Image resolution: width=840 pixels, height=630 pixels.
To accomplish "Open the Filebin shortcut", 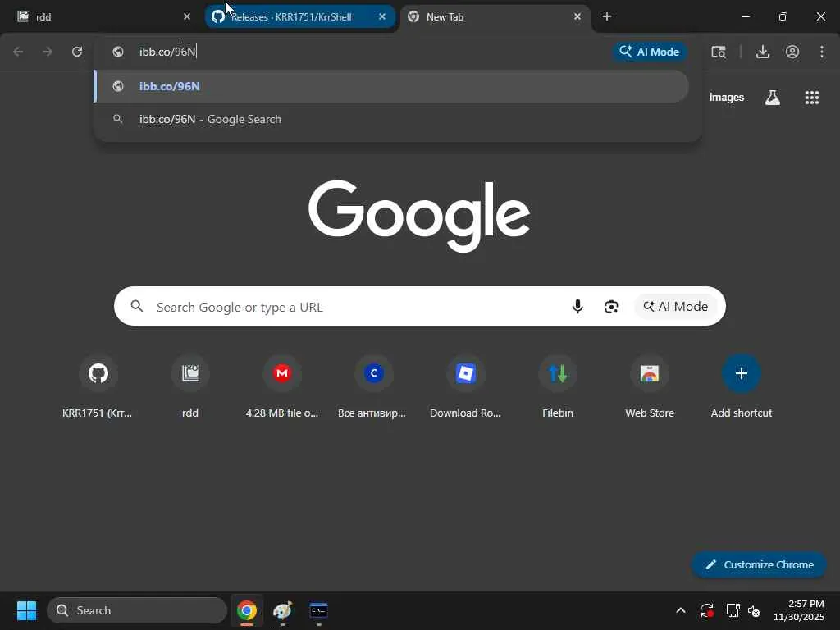I will (558, 387).
